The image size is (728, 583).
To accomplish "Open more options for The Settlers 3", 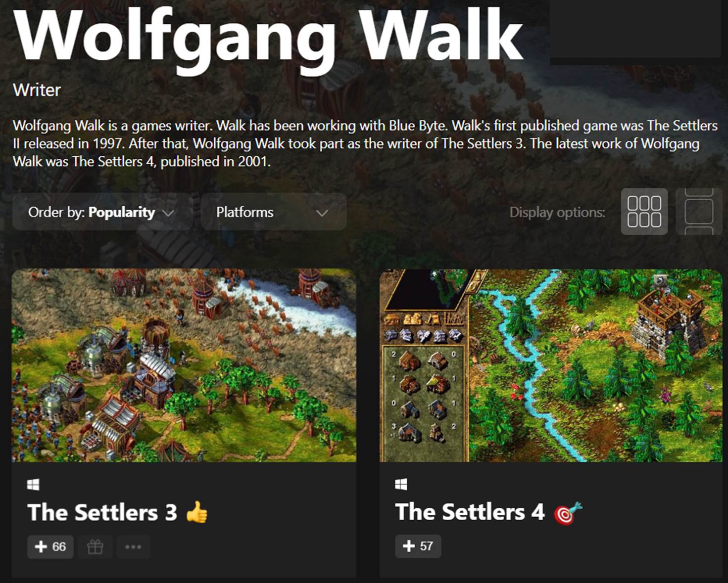I will (133, 547).
